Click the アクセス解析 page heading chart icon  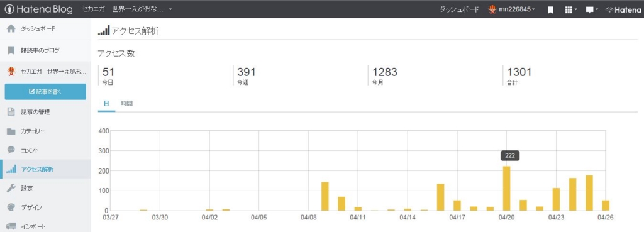click(x=104, y=30)
